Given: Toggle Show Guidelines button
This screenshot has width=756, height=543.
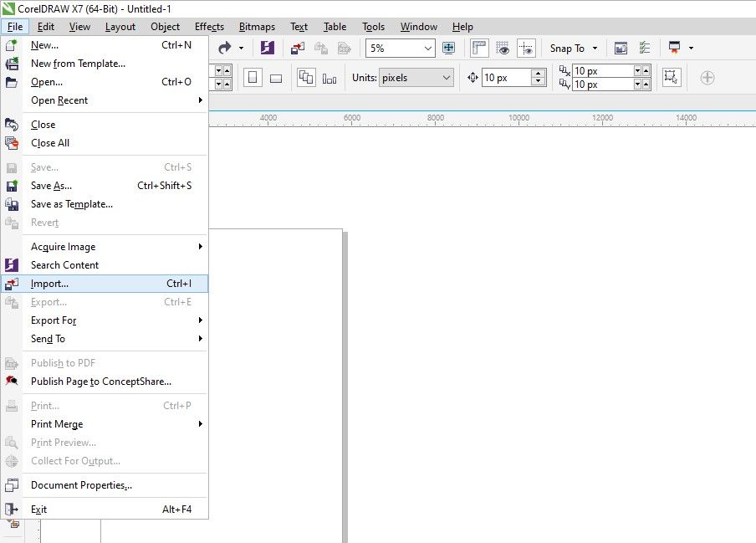Looking at the screenshot, I should click(x=526, y=49).
